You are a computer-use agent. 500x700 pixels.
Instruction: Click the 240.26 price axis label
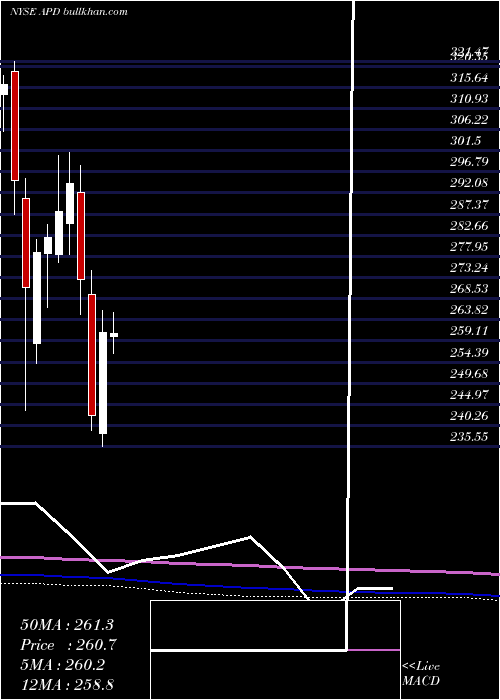pyautogui.click(x=469, y=416)
